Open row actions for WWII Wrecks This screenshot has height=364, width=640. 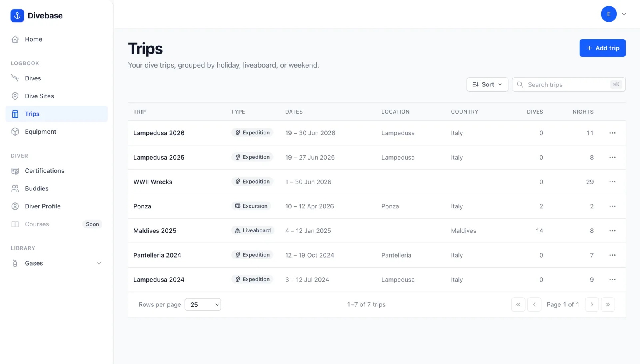point(612,182)
